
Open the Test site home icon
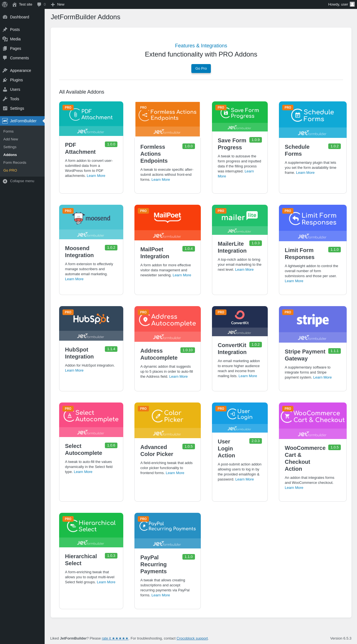click(x=15, y=4)
